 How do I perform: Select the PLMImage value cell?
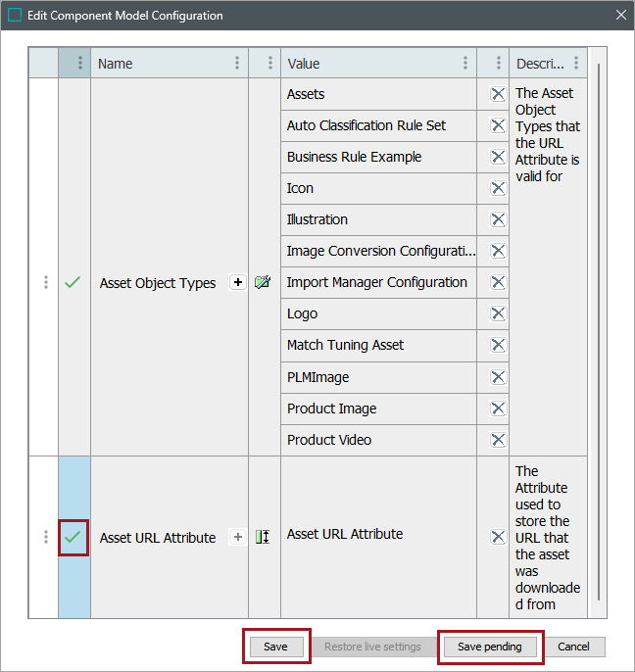click(378, 377)
